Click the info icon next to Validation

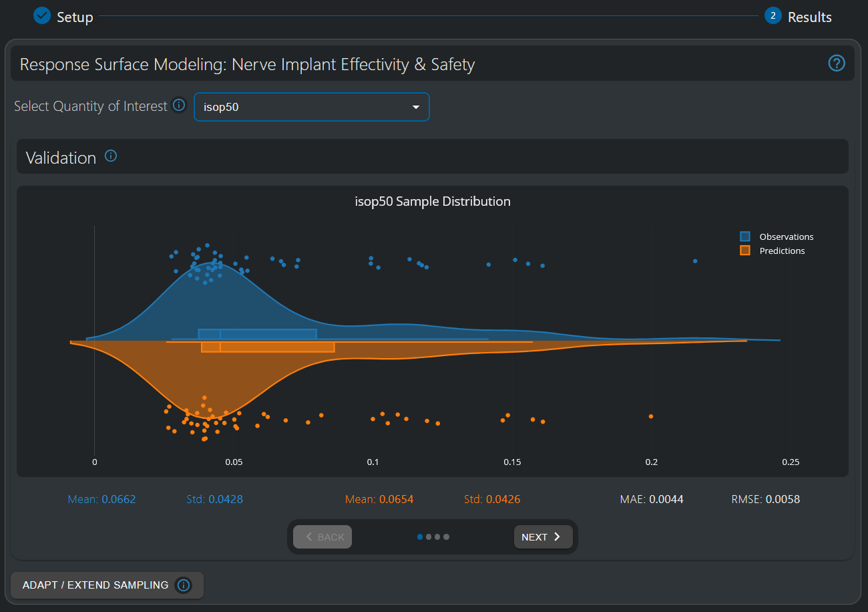111,156
